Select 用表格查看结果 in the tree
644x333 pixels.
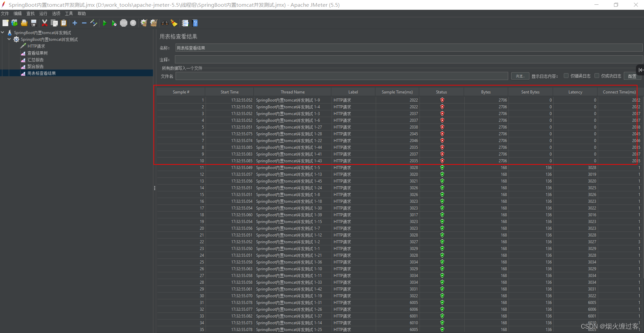pos(41,73)
